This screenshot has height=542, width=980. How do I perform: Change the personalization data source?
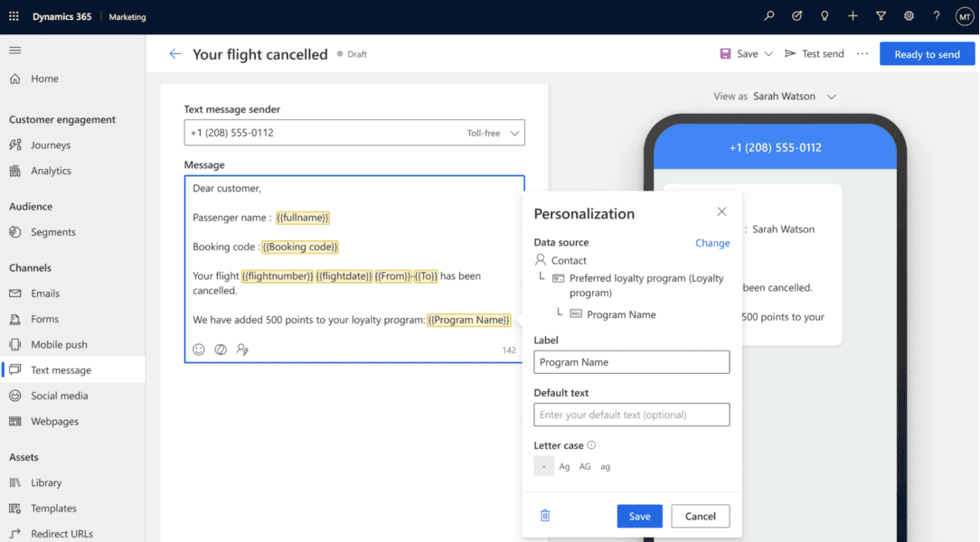pyautogui.click(x=712, y=242)
